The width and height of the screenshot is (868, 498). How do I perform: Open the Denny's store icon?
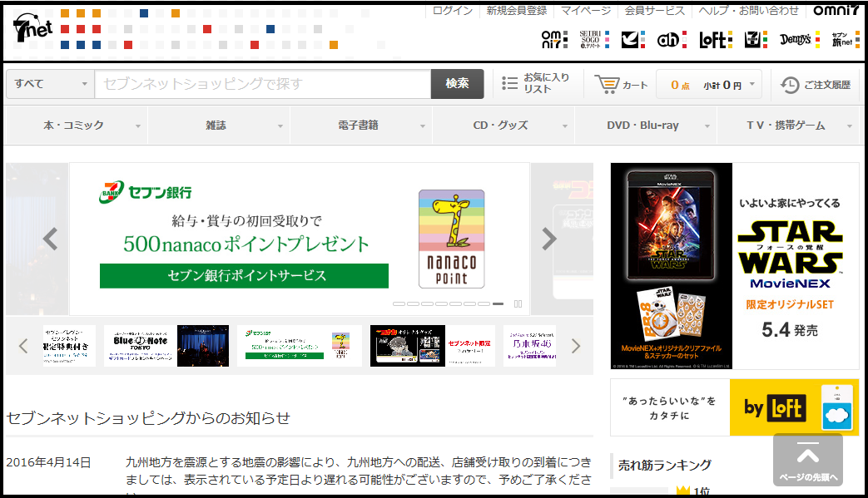point(800,39)
